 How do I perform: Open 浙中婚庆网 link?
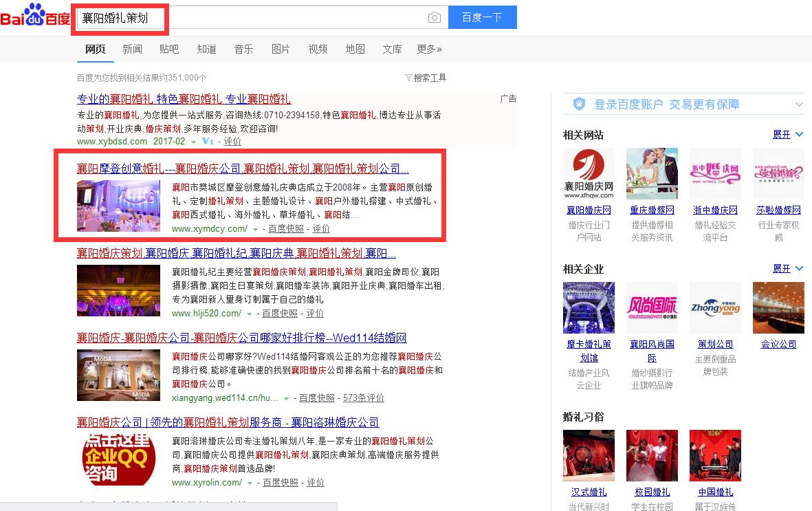[x=715, y=210]
